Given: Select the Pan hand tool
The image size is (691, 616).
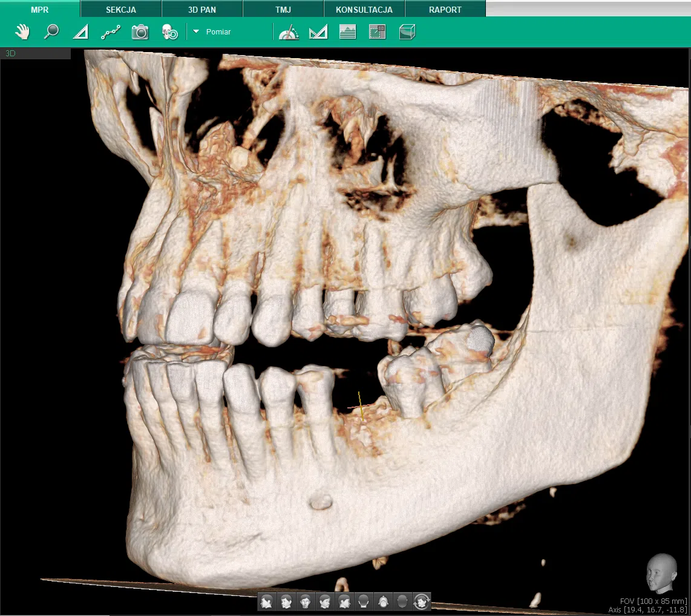Looking at the screenshot, I should [22, 32].
